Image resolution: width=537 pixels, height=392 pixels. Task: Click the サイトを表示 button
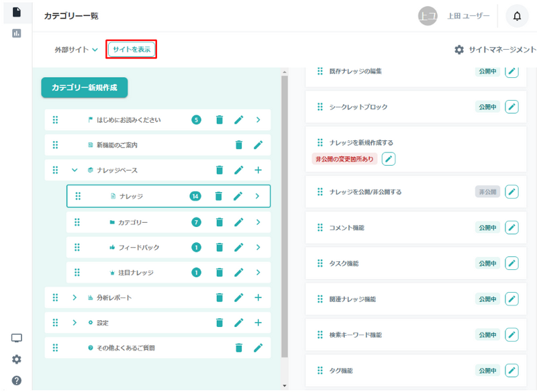[132, 49]
